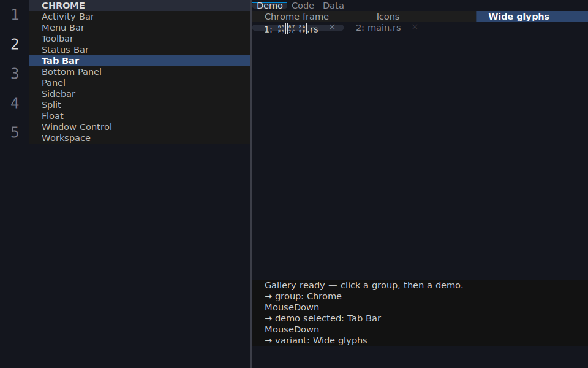Choose activity group number 5
Screen dimensions: 588x368
pyautogui.click(x=15, y=132)
